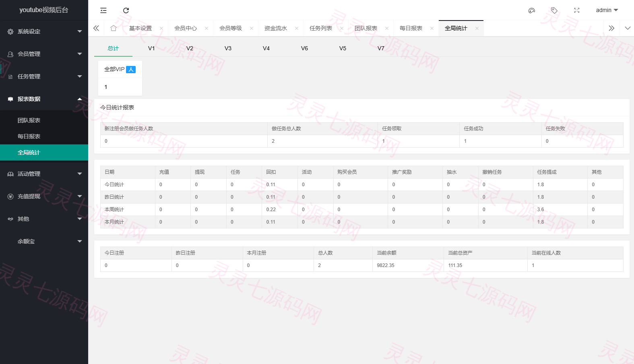The width and height of the screenshot is (634, 364).
Task: Expand the 其他 sidebar menu
Action: tap(44, 219)
